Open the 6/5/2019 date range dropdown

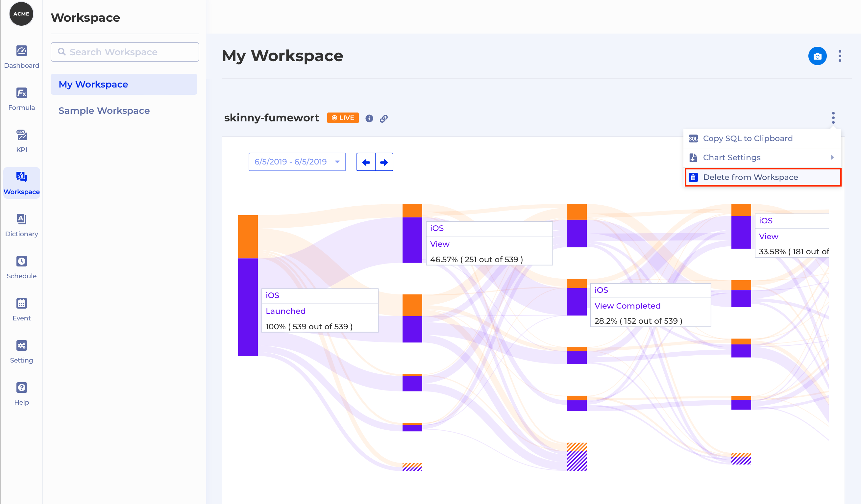point(297,162)
